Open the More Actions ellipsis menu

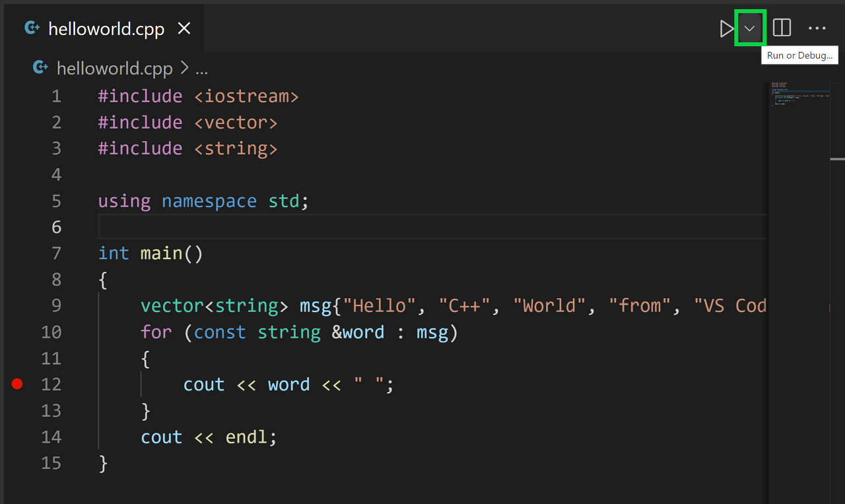[x=817, y=28]
